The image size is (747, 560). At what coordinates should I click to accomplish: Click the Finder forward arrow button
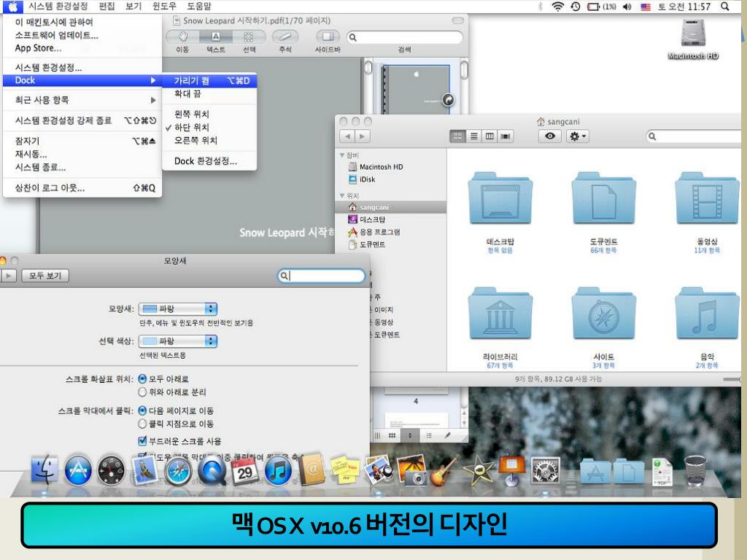[363, 136]
